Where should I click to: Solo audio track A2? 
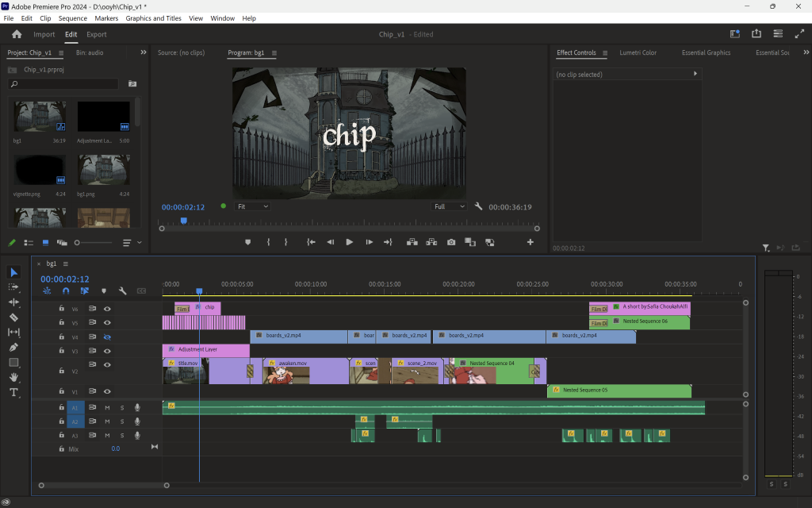tap(122, 421)
